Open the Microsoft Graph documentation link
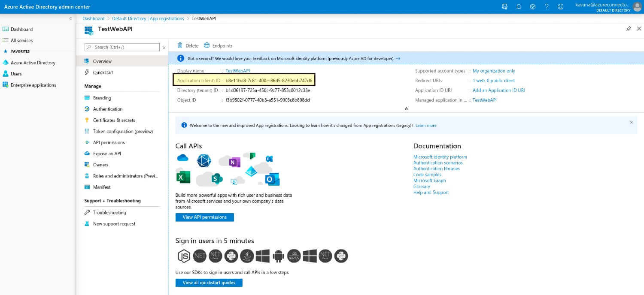This screenshot has height=295, width=644. click(429, 181)
